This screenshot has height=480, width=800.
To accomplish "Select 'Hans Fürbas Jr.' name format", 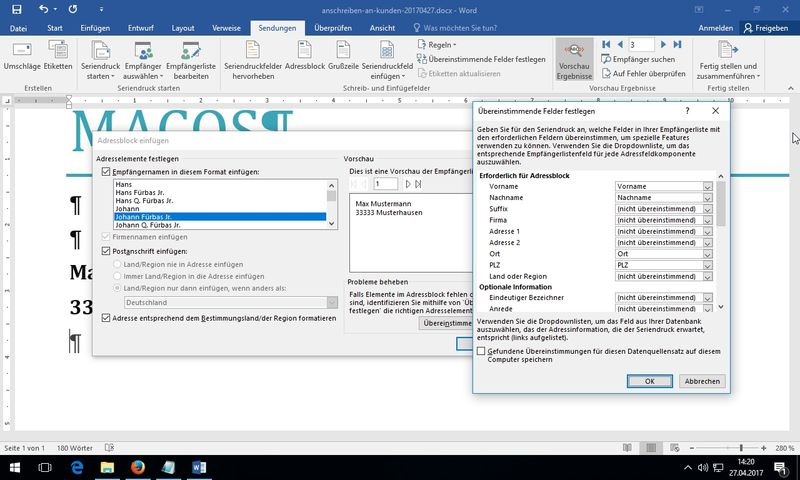I will 140,193.
